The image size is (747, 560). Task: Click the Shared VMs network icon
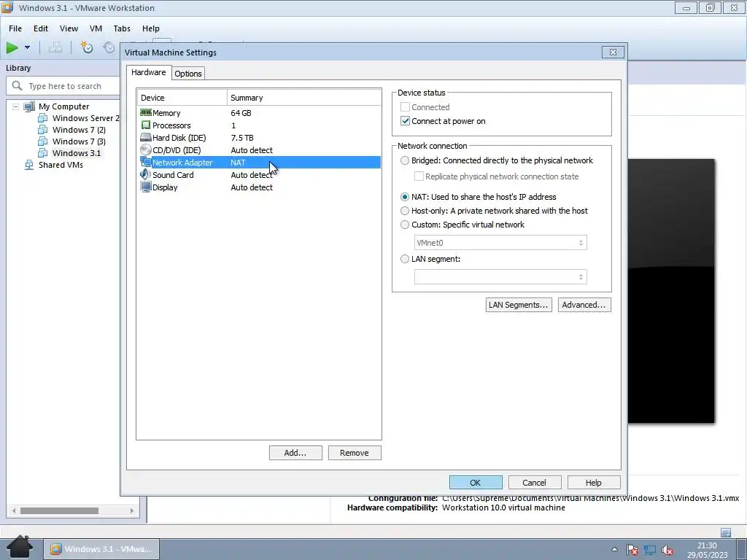point(29,165)
